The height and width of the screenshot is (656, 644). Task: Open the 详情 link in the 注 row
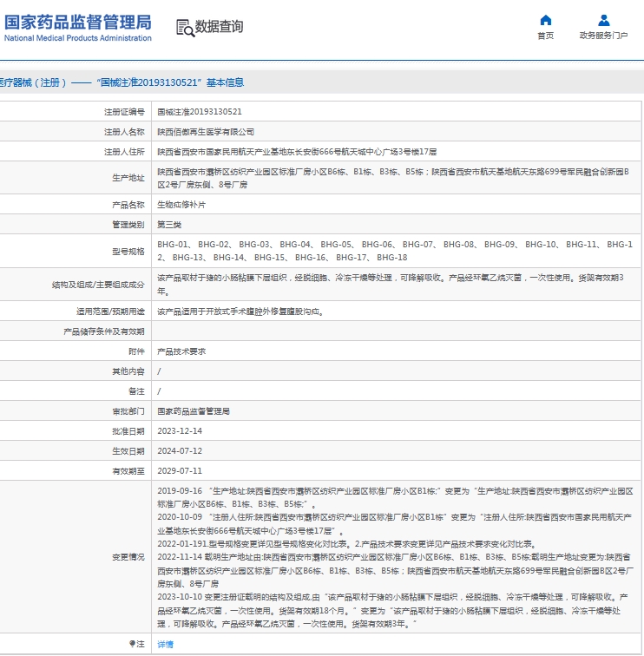click(165, 644)
